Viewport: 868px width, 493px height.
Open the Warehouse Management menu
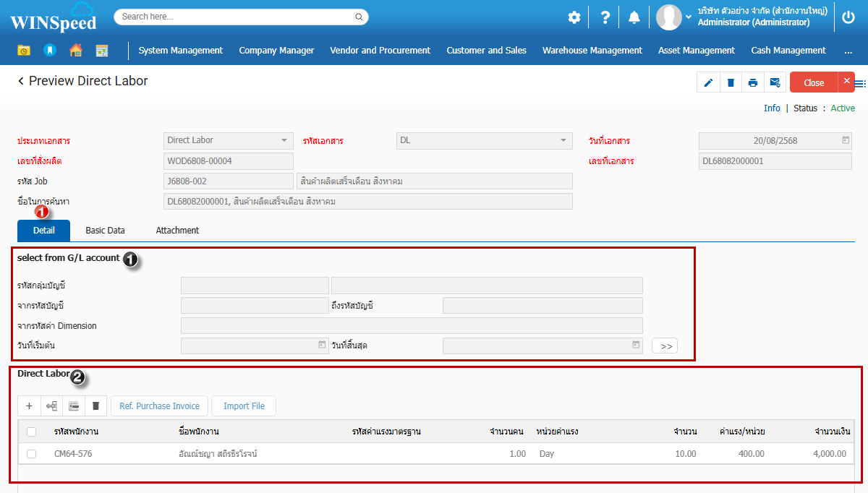592,51
